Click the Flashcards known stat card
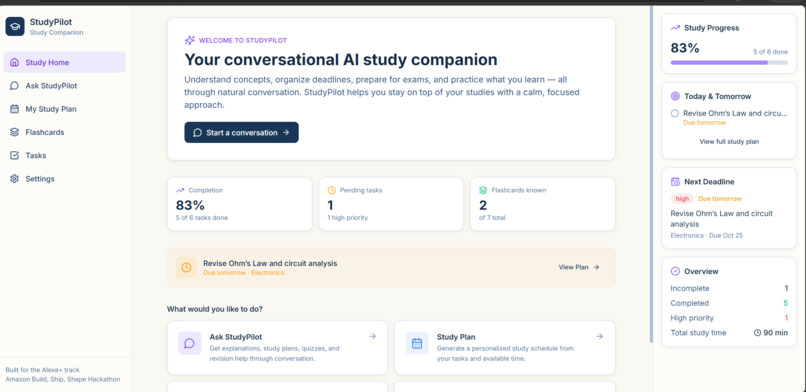Image resolution: width=806 pixels, height=392 pixels. (x=543, y=204)
